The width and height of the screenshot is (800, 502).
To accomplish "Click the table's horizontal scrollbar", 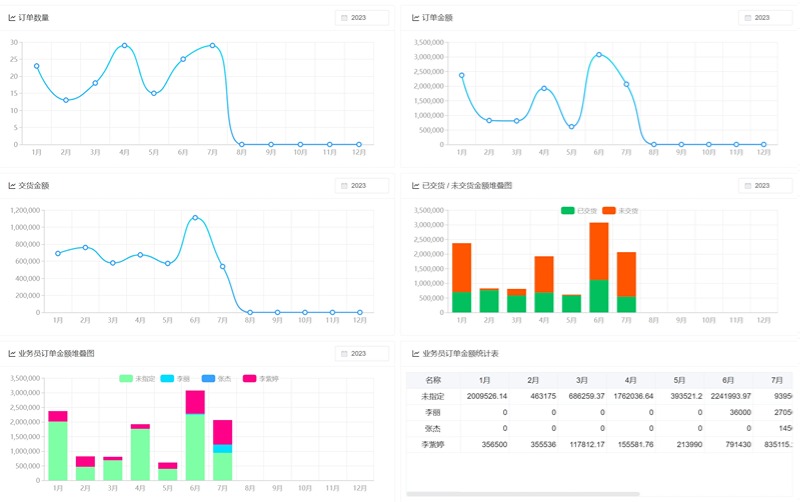I will 522,494.
